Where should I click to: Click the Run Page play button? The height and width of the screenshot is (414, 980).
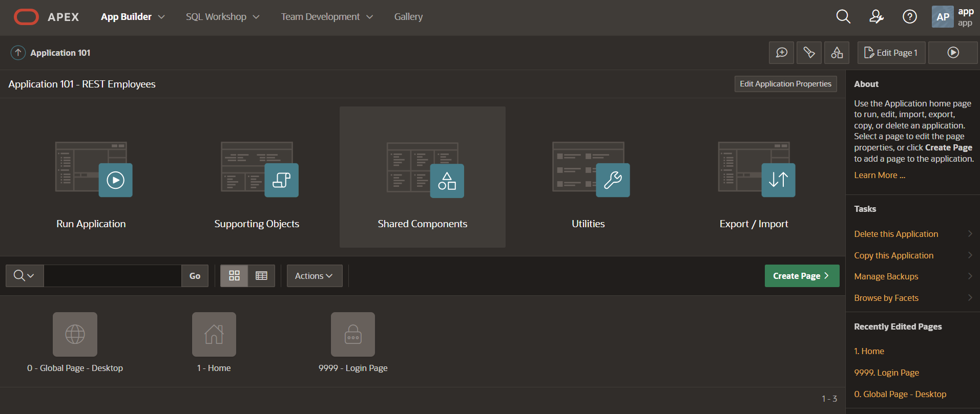(x=953, y=53)
